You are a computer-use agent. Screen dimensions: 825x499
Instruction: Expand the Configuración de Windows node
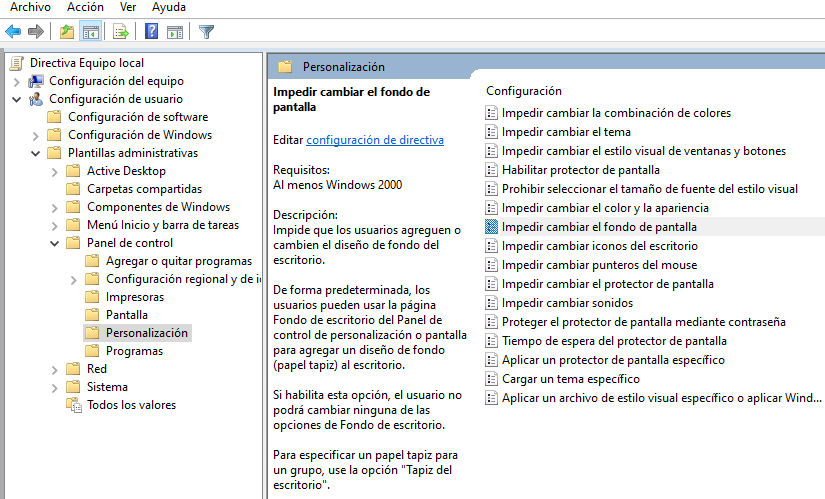pyautogui.click(x=35, y=136)
